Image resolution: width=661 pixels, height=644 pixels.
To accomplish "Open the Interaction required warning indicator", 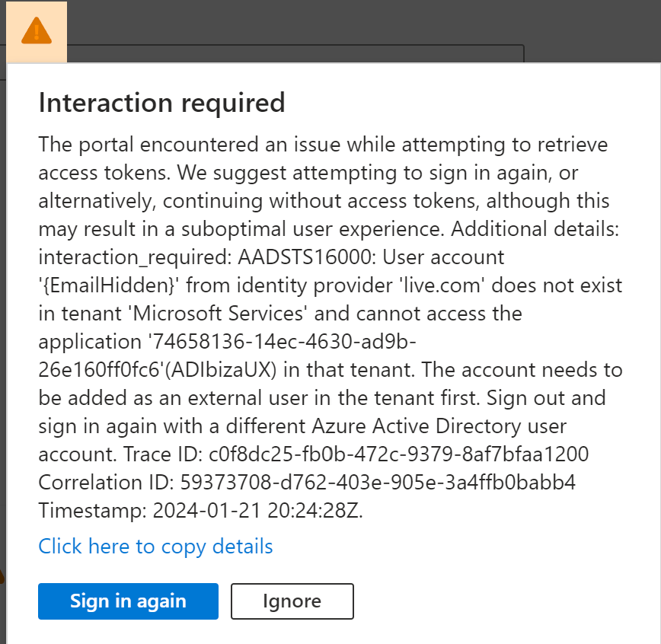I will 37,29.
